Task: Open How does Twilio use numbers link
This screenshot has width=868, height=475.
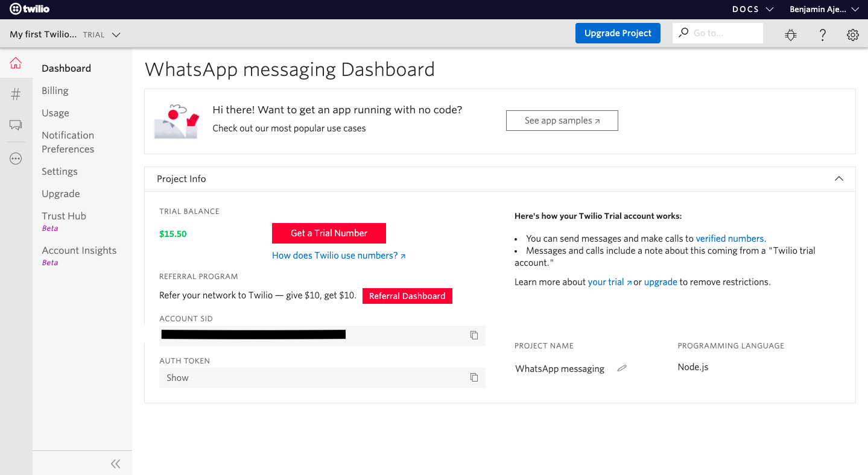Action: [x=339, y=256]
